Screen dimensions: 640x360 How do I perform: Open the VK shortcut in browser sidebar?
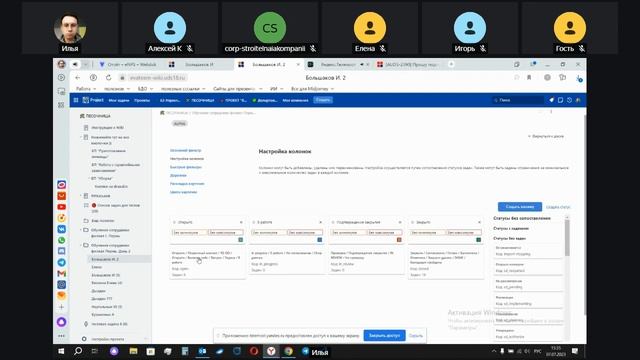coord(62,229)
